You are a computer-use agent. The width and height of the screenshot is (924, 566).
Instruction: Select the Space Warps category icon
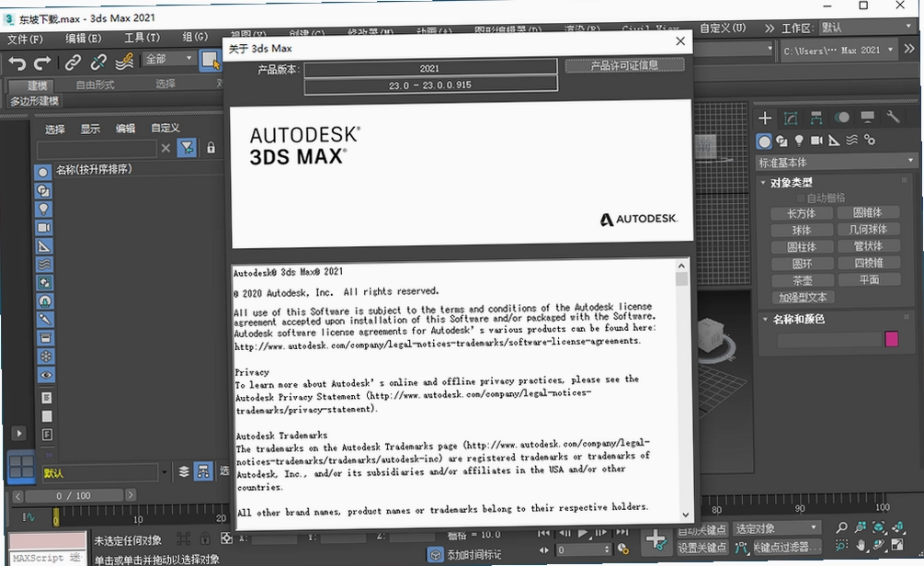tap(851, 140)
